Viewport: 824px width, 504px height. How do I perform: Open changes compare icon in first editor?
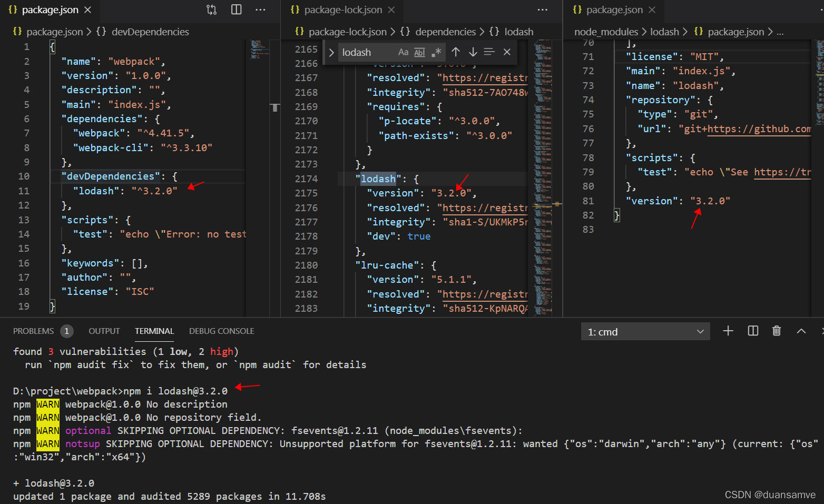211,9
